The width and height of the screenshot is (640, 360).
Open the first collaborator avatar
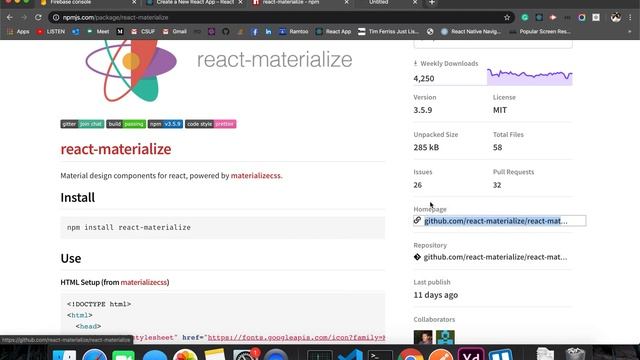(423, 337)
